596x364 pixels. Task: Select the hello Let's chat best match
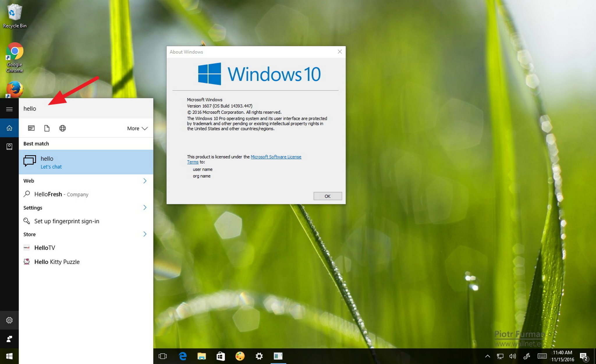pos(86,162)
